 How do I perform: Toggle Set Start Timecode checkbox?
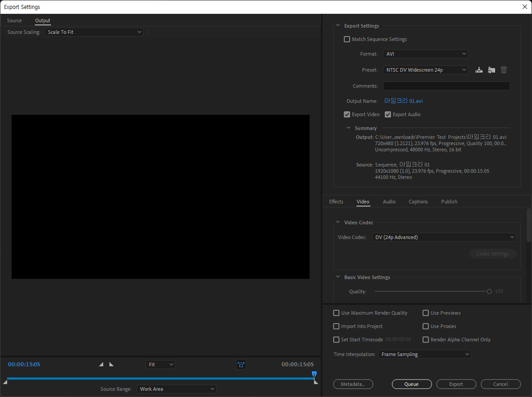[336, 340]
